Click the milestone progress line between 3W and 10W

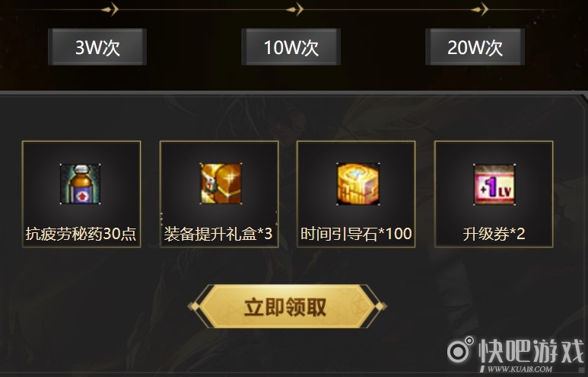point(202,9)
